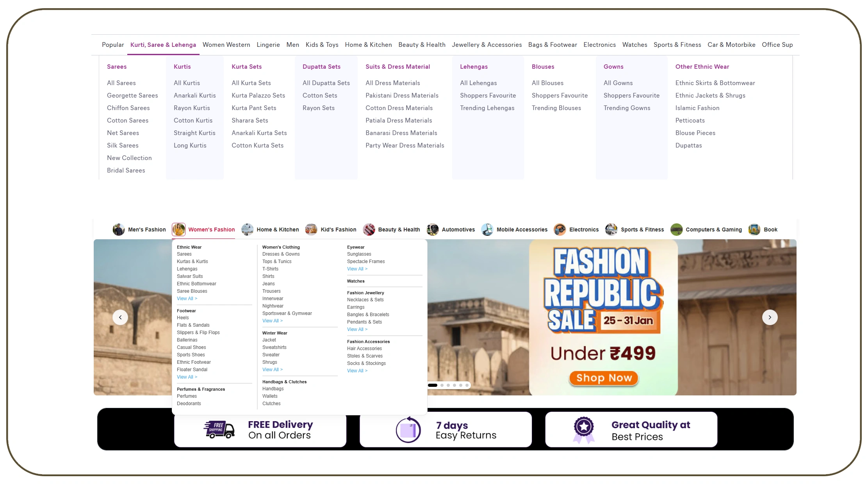The image size is (868, 484).
Task: Expand Ethnic Wear with View All link
Action: 187,299
